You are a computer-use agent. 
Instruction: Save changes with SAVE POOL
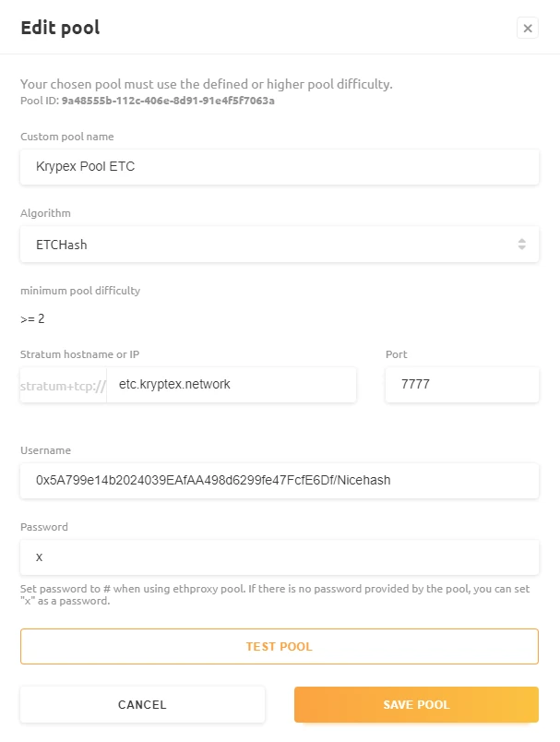tap(416, 705)
